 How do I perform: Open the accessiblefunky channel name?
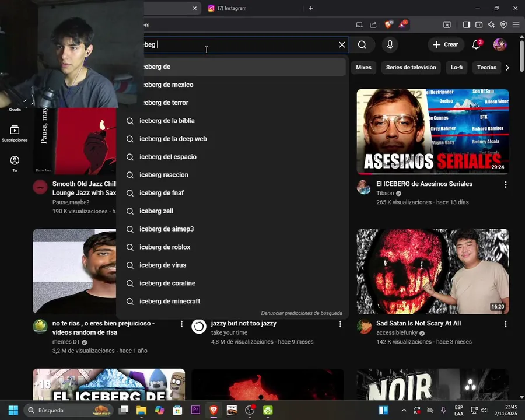[x=397, y=332]
